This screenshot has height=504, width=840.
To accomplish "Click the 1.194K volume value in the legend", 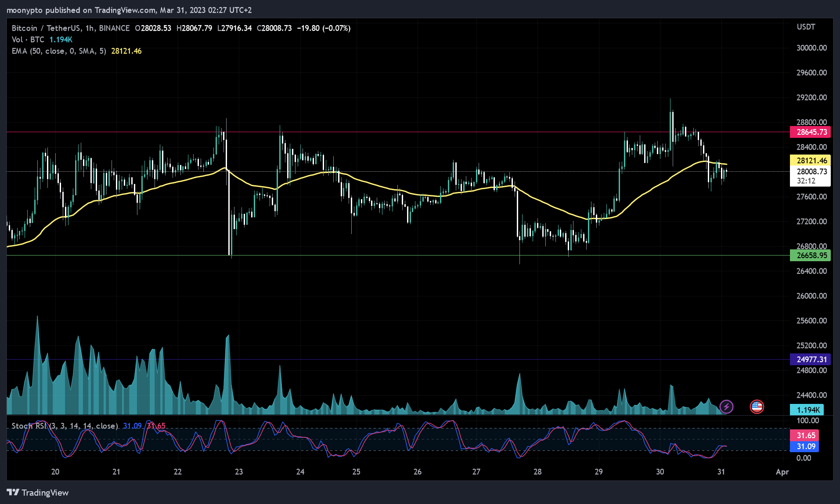I will (61, 40).
